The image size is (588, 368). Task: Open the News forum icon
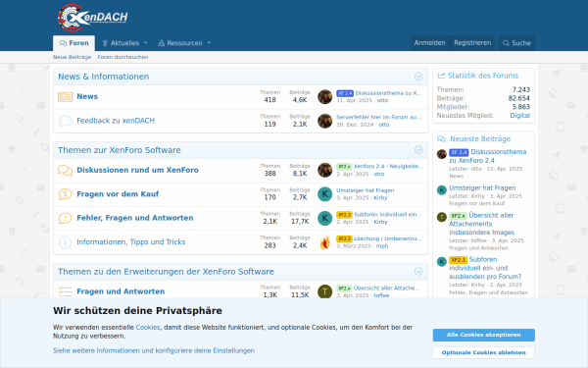point(65,97)
